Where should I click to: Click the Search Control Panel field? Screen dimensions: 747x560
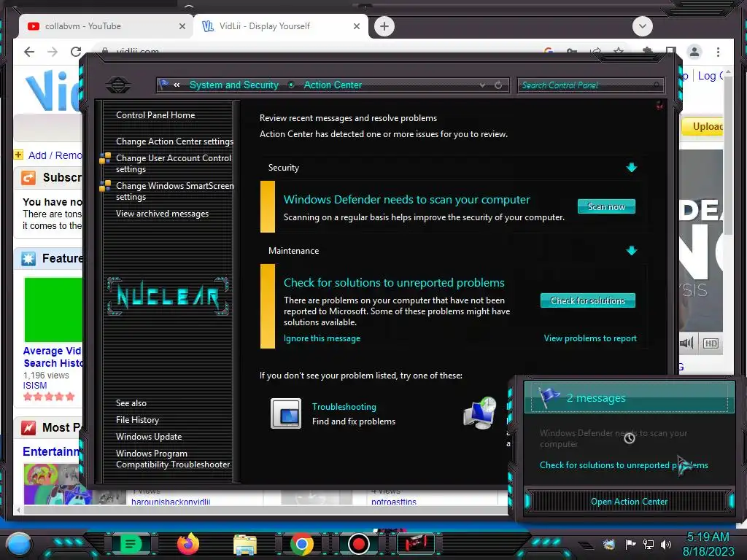[x=590, y=85]
